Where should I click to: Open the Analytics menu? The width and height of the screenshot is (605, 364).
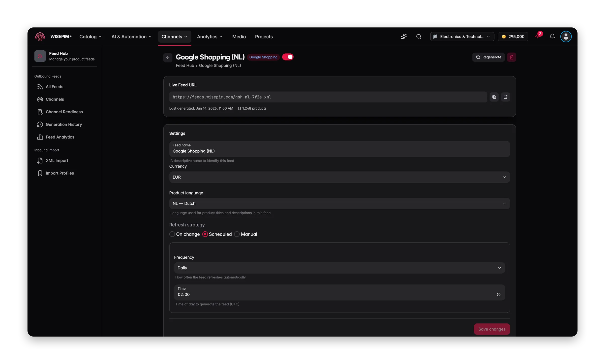click(x=210, y=37)
